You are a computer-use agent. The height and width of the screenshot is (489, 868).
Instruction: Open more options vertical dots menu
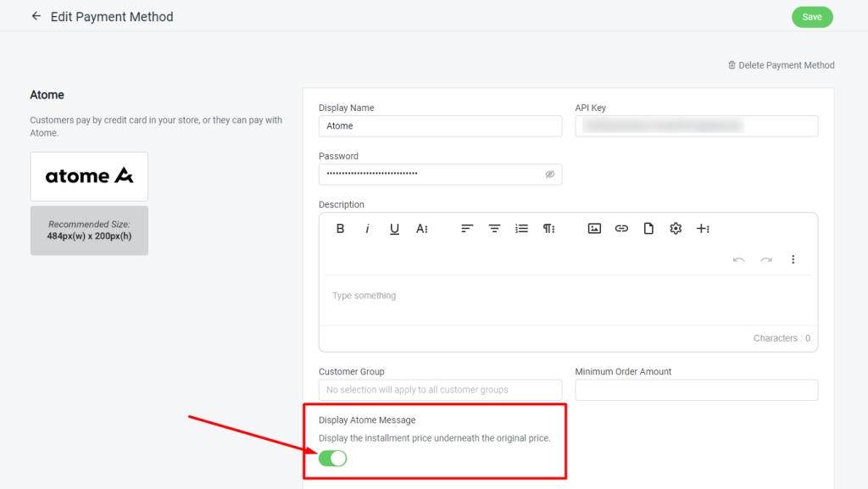pyautogui.click(x=793, y=259)
